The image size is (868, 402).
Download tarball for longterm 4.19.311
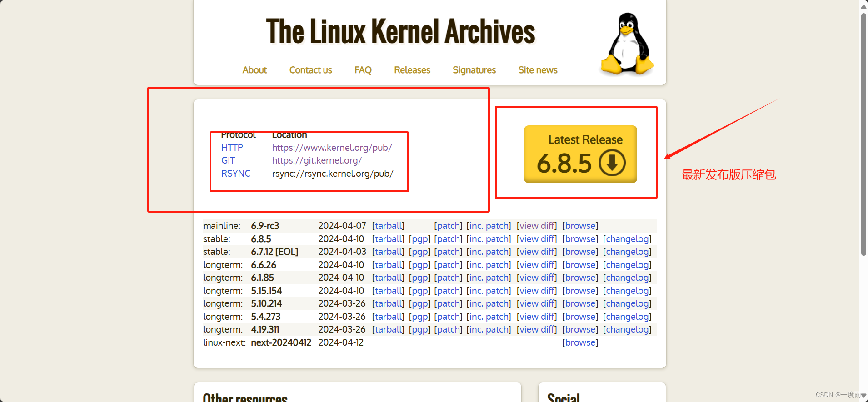tap(388, 329)
